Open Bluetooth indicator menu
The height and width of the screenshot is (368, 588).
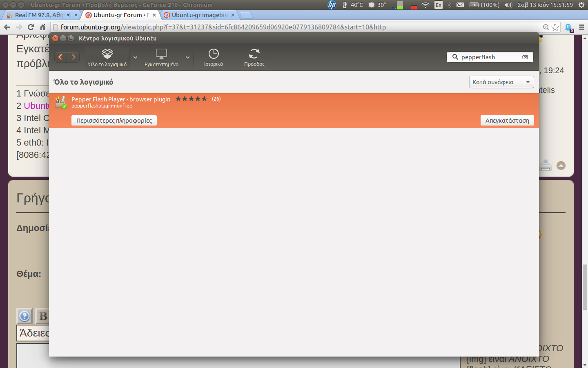449,5
